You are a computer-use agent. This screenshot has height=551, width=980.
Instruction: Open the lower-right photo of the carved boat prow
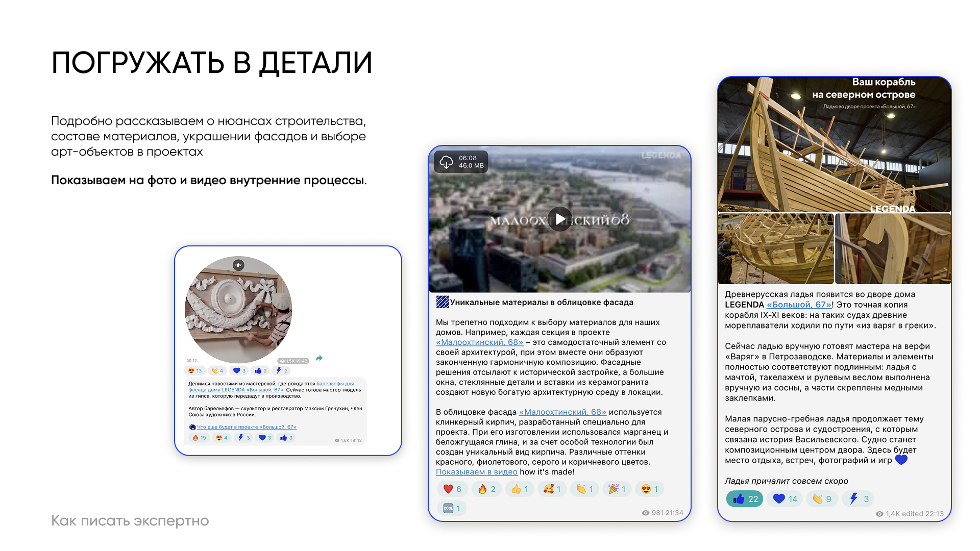[x=893, y=248]
